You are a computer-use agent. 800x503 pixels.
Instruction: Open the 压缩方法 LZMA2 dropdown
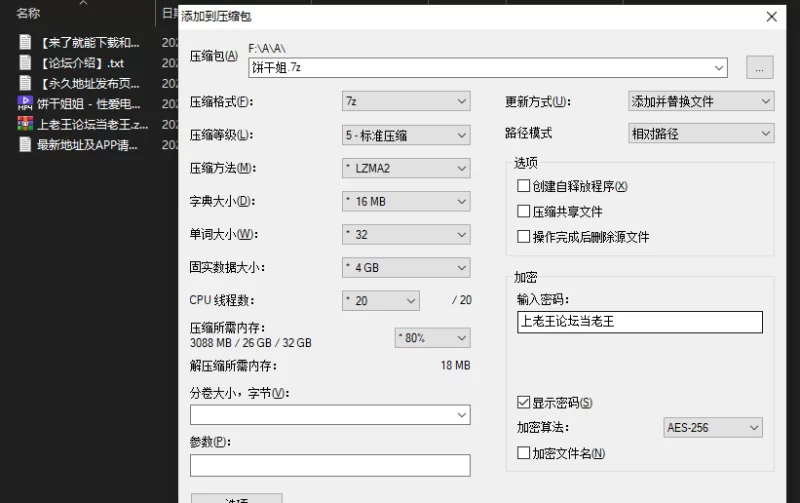(406, 168)
